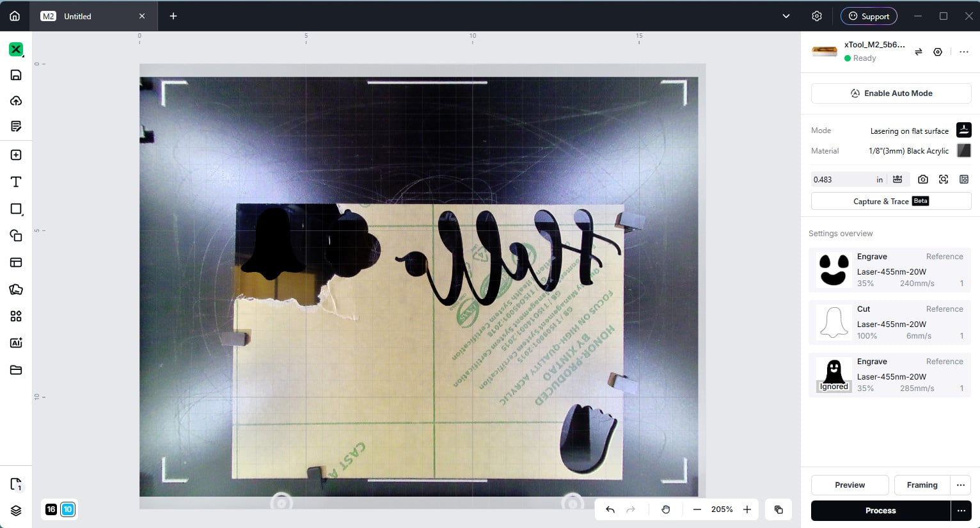Viewport: 980px width, 528px height.
Task: Click the 0.483 distance input field
Action: (842, 179)
